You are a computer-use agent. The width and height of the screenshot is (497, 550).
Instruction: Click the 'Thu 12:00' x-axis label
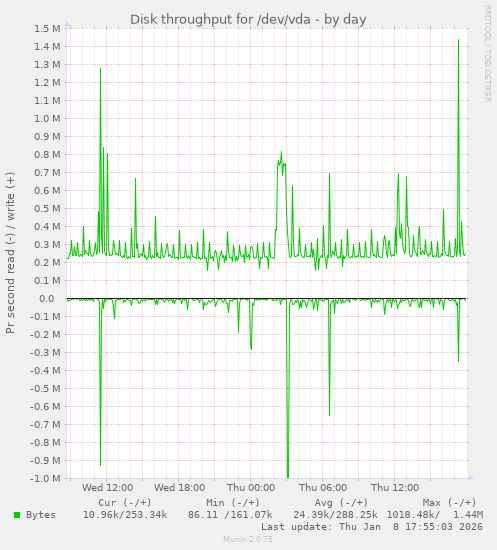click(395, 488)
